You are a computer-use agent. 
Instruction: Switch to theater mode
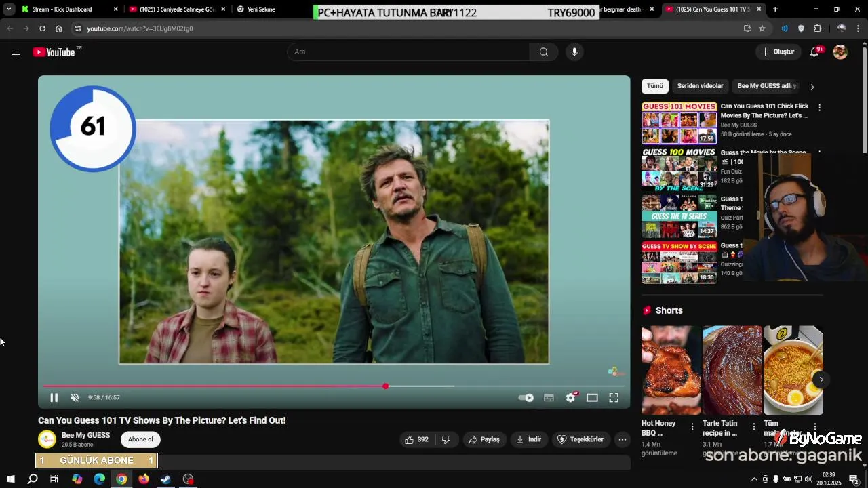[x=592, y=398]
